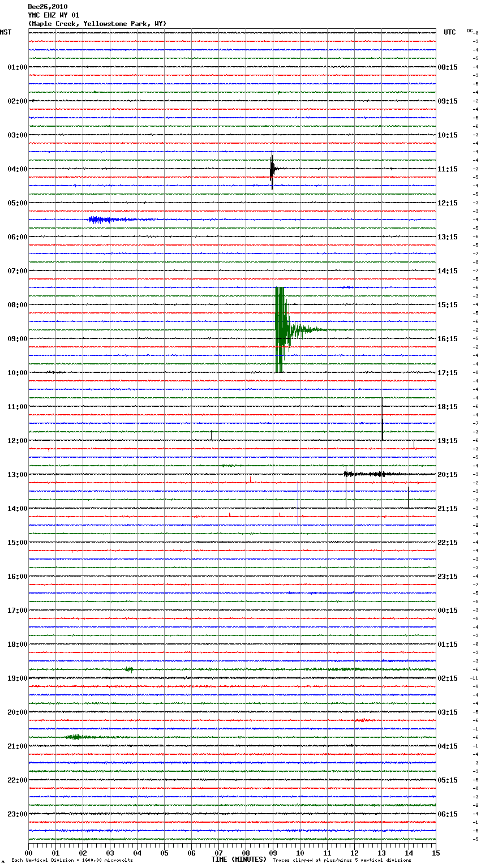Select the 01:00 MST time label
The image size is (481, 868).
[x=17, y=67]
